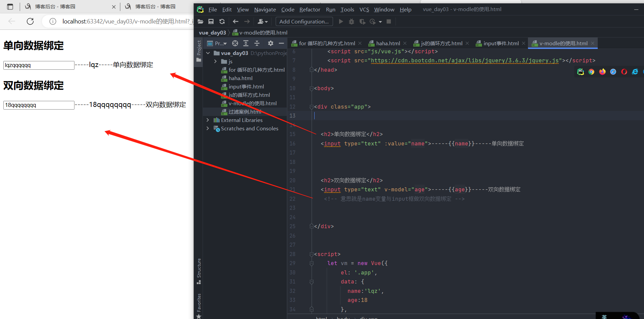
Task: Open the Refactor menu
Action: coord(310,9)
